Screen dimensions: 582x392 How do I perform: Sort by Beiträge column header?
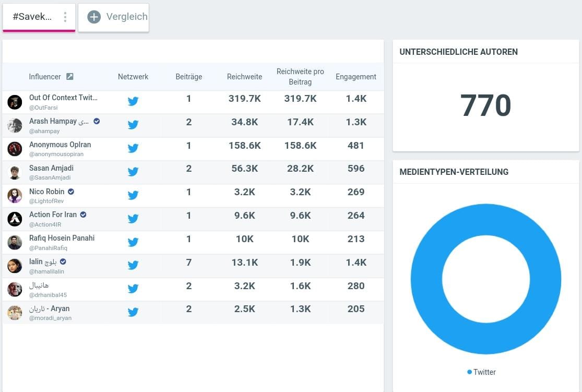click(188, 77)
